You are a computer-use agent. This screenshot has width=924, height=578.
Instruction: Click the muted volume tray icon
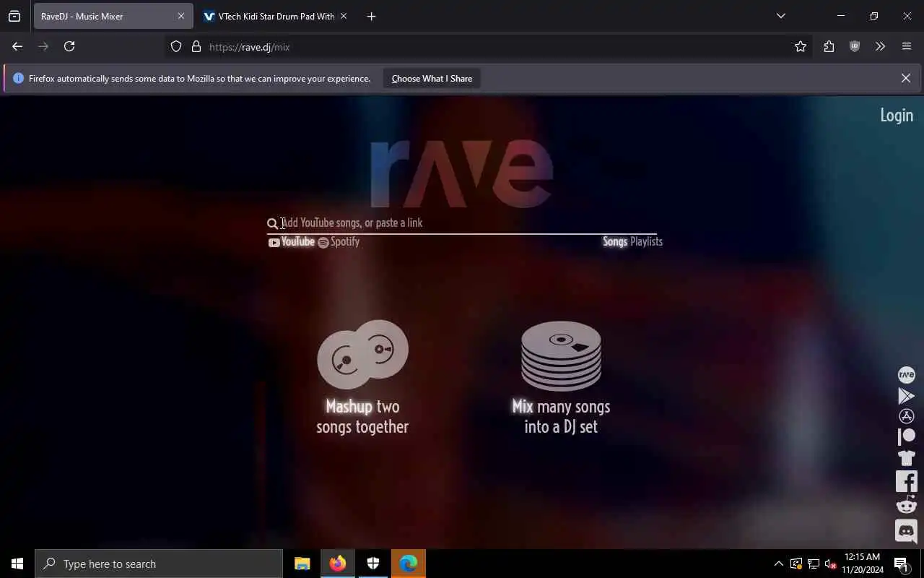831,564
